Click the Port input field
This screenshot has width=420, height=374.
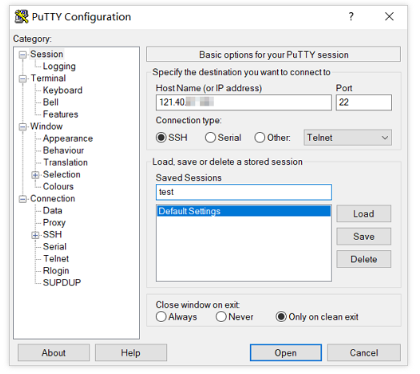[364, 102]
